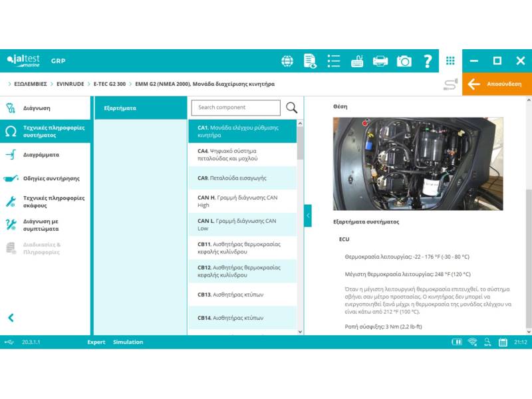
Task: Open help with the question mark icon
Action: (x=428, y=61)
